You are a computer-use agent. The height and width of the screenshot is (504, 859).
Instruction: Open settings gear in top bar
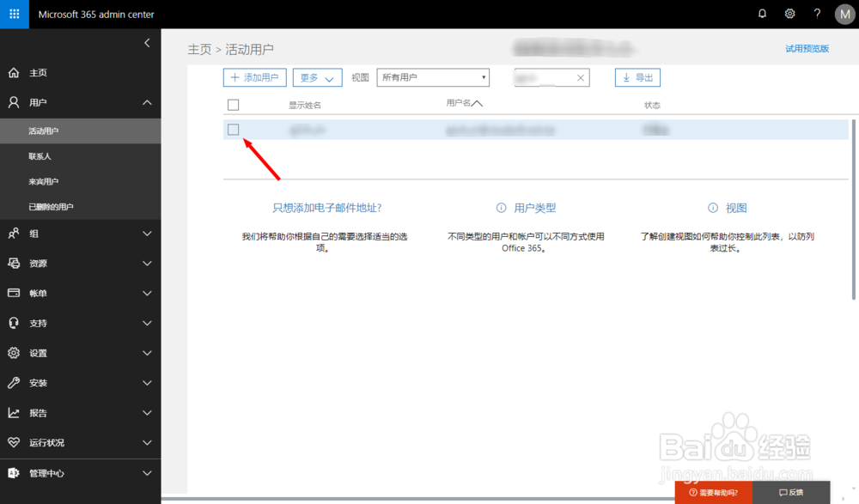(789, 14)
